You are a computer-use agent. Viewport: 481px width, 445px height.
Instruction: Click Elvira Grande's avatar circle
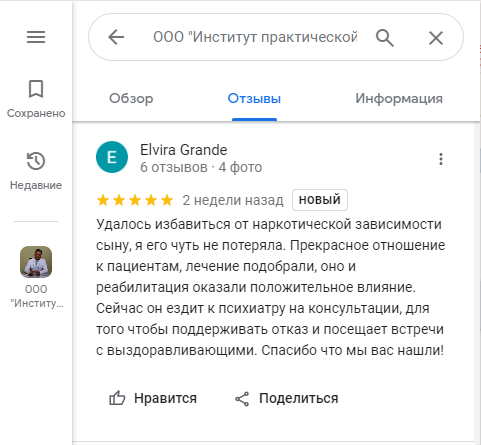[112, 157]
